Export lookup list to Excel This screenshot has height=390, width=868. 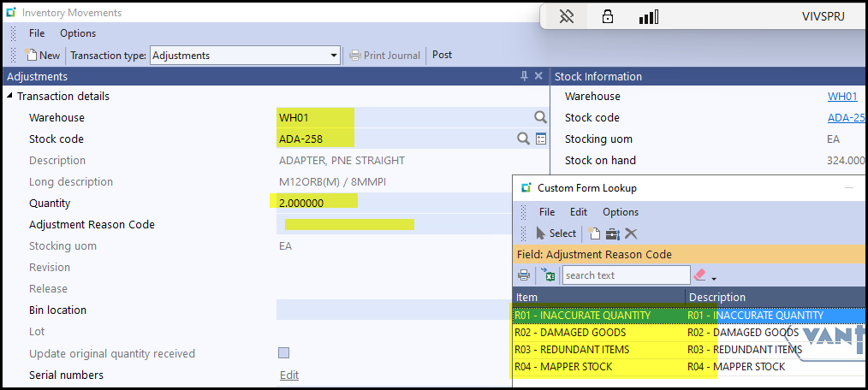548,275
